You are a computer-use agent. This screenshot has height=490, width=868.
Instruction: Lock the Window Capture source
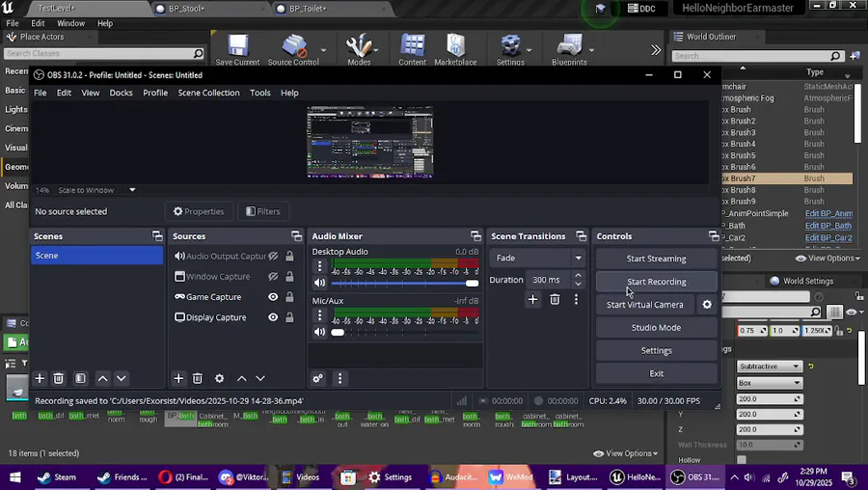[289, 276]
